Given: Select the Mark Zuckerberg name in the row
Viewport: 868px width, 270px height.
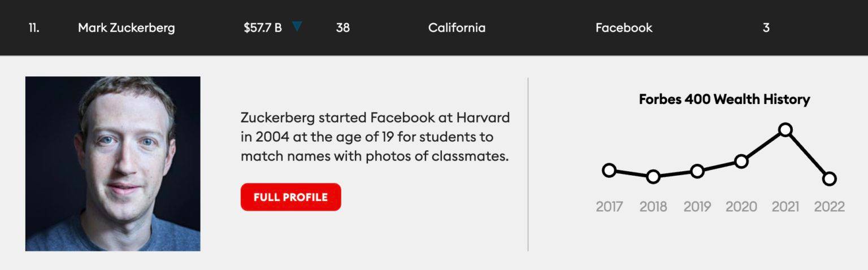Looking at the screenshot, I should tap(126, 28).
